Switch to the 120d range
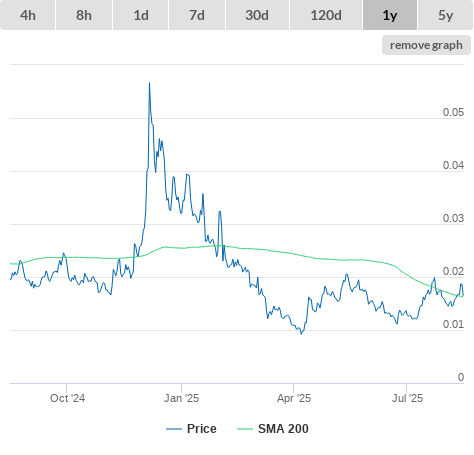474x455 pixels. point(326,15)
